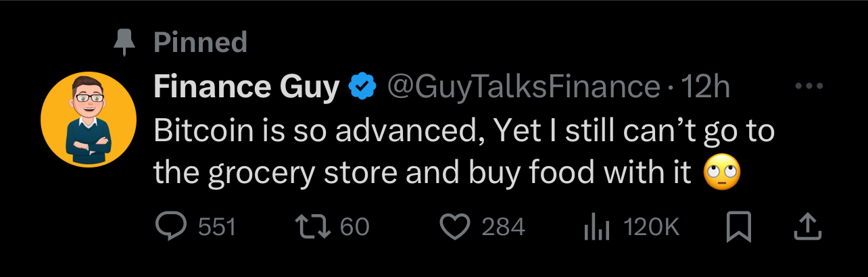
Task: Click the blue verified checkmark badge
Action: coord(362,86)
